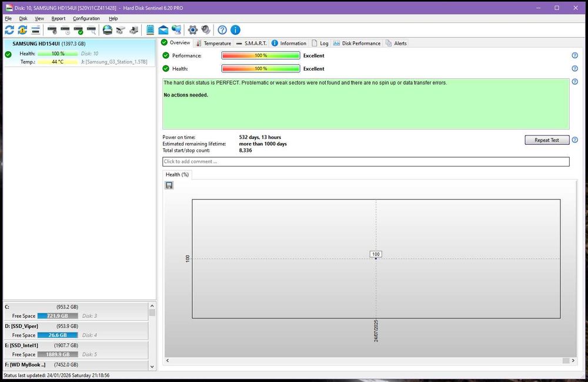Select the SAMSUNG HD154UI disk entry
The image size is (588, 382).
(79, 52)
